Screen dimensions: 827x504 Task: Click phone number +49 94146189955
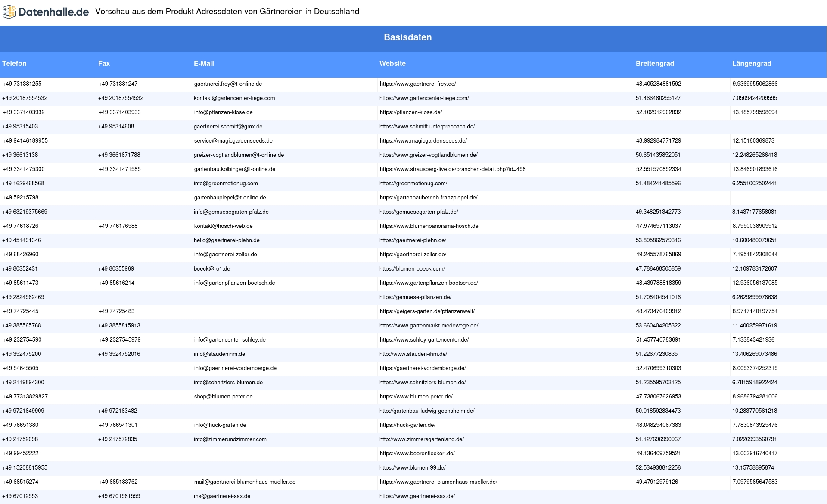[25, 141]
